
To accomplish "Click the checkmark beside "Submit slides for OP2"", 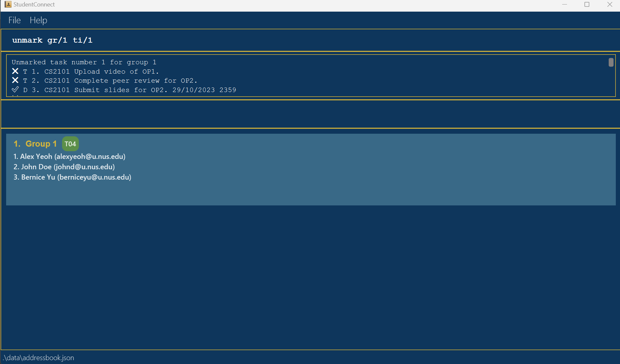I will click(x=15, y=89).
